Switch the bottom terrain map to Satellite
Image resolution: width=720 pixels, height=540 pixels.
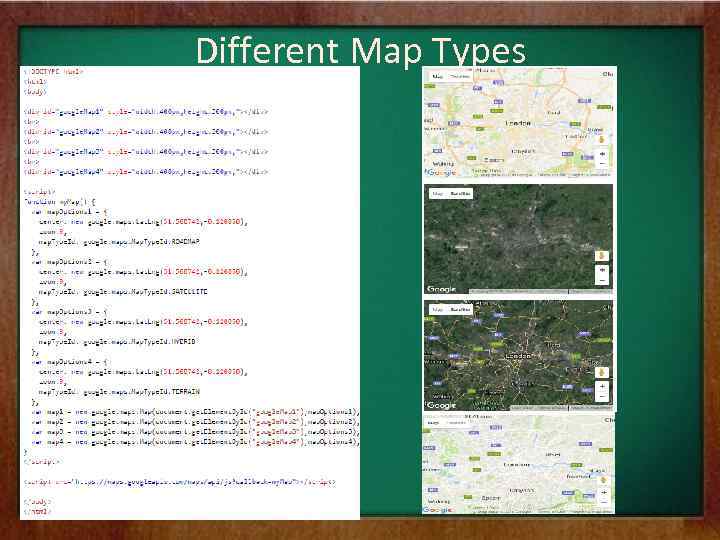tap(456, 422)
